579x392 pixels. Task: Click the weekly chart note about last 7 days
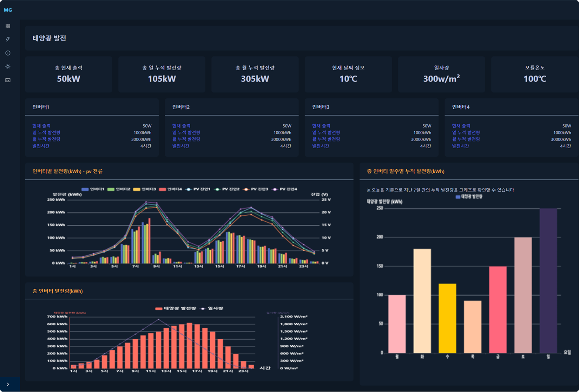(x=440, y=190)
